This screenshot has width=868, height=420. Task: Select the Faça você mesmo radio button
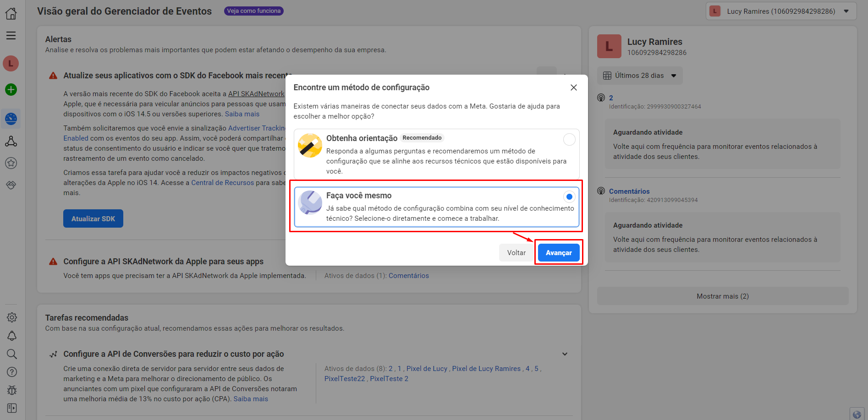[x=569, y=196]
